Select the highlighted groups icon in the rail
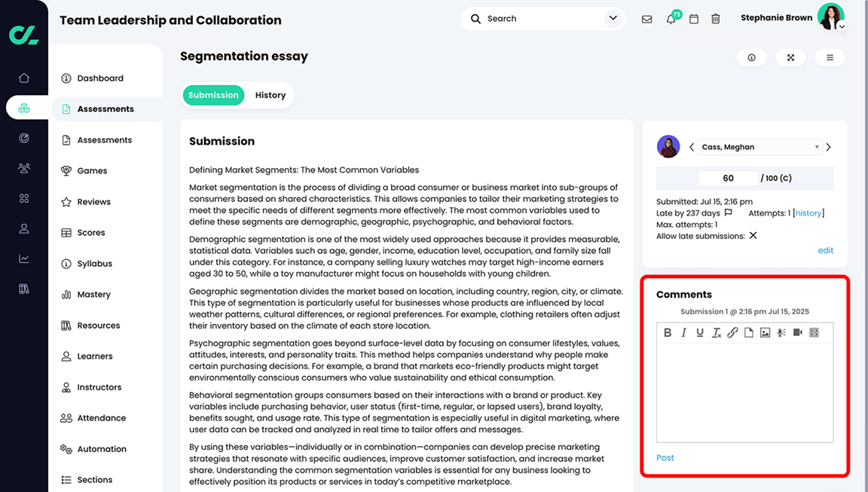The height and width of the screenshot is (492, 868). [24, 108]
